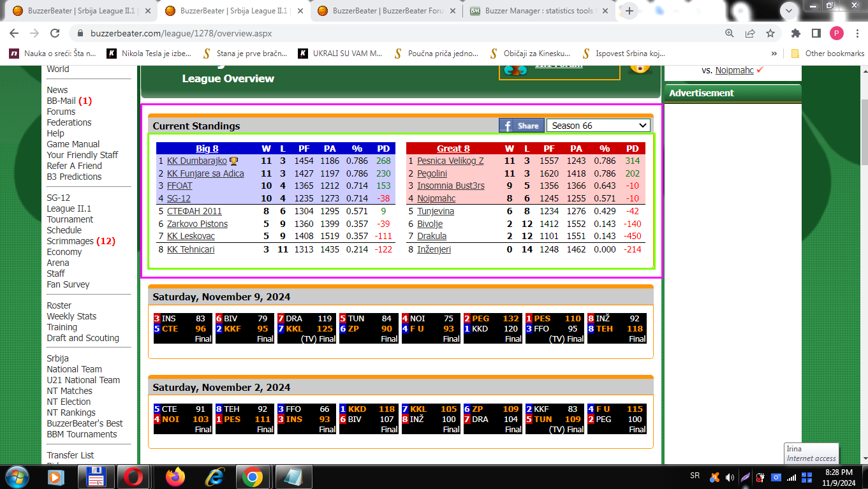Open the Insomnia Bust3rs team link
Viewport: 868px width, 489px height.
(x=450, y=186)
